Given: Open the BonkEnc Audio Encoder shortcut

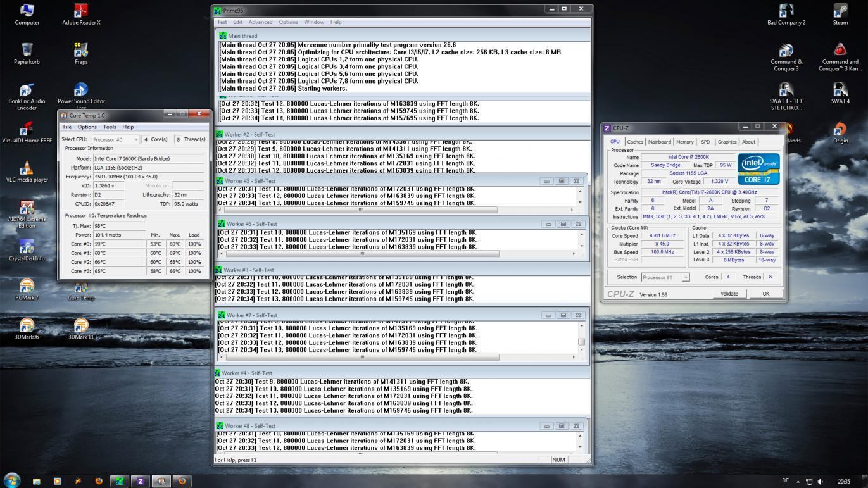Looking at the screenshot, I should 27,96.
